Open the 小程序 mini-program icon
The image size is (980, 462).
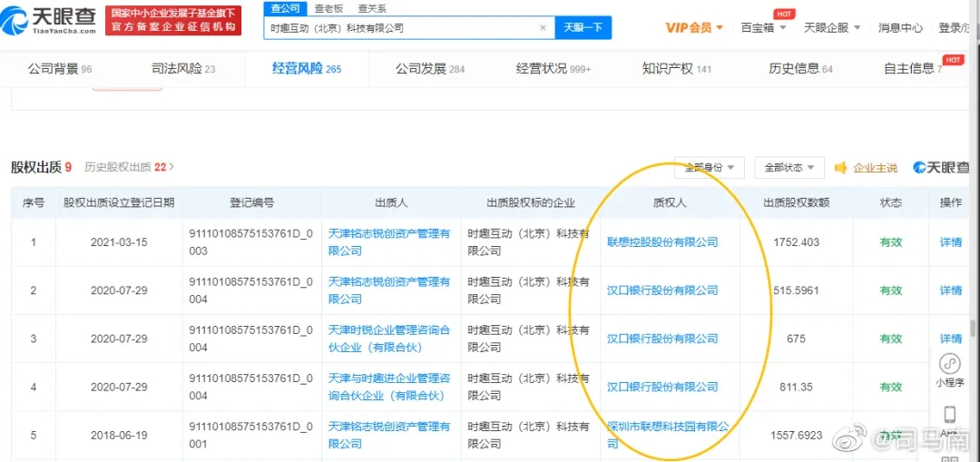pos(950,364)
